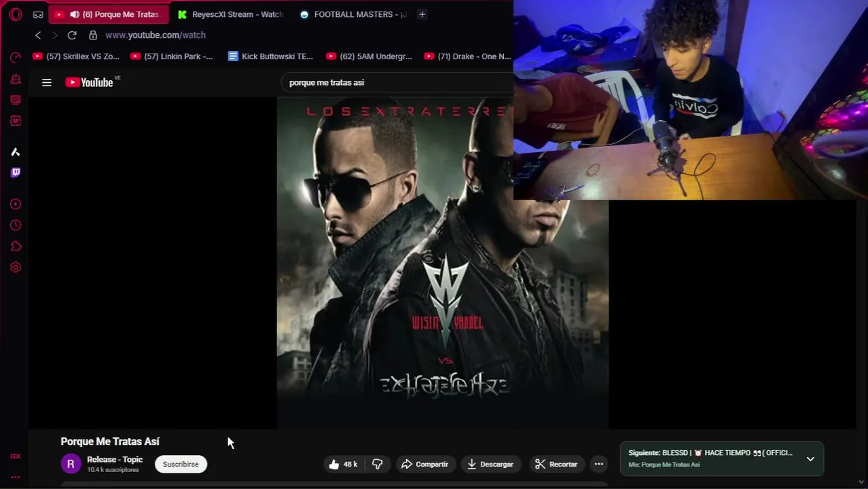This screenshot has width=868, height=489.
Task: Open Kick Buttowski TE... bookmark
Action: [270, 56]
